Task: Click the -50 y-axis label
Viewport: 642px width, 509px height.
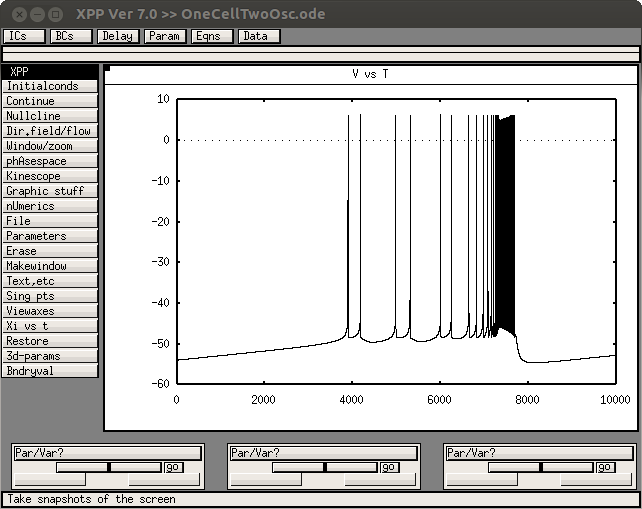Action: [160, 344]
